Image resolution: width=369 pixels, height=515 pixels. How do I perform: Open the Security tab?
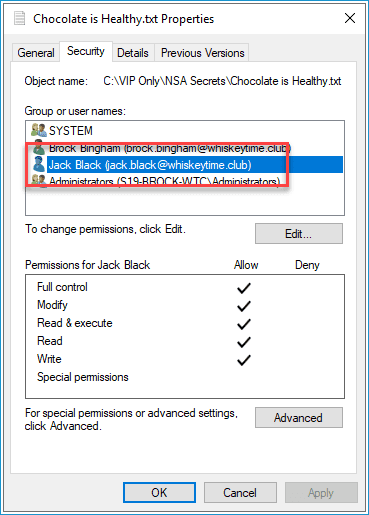(x=86, y=51)
